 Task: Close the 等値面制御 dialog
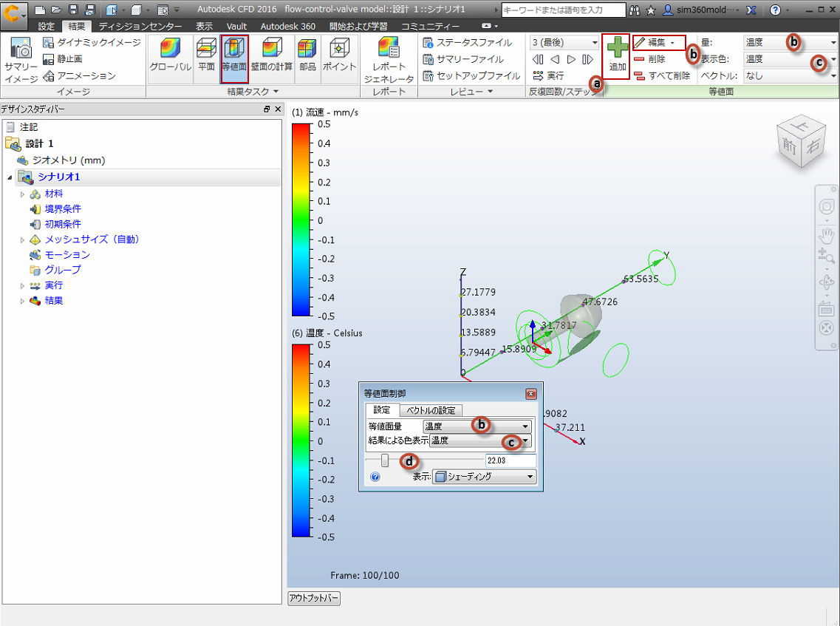coord(531,394)
